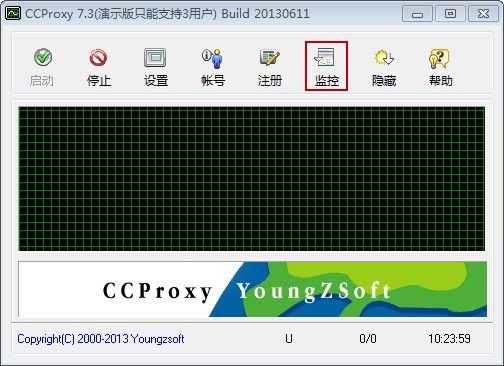Click the YoungZSoft text on the banner
Viewport: 504px width, 366px height.
313,292
